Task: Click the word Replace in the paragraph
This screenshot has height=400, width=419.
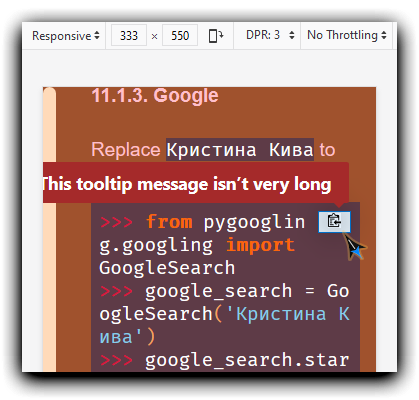Action: 126,150
